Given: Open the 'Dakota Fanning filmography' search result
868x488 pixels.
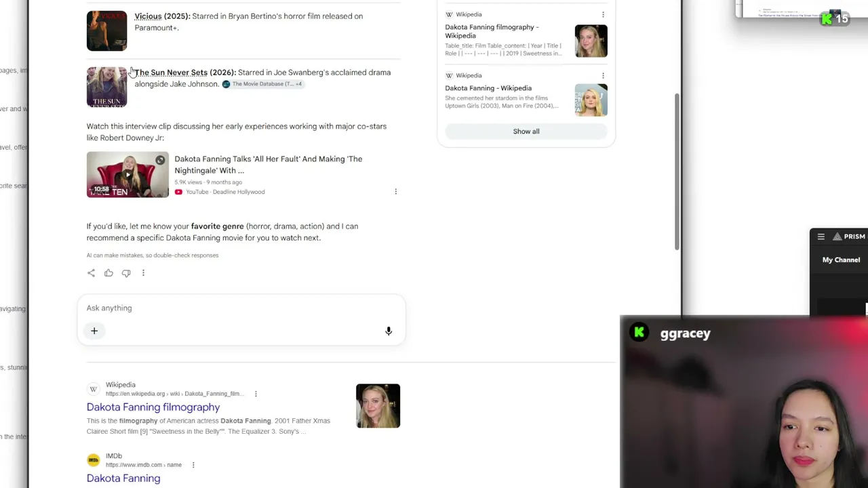Looking at the screenshot, I should coord(153,407).
